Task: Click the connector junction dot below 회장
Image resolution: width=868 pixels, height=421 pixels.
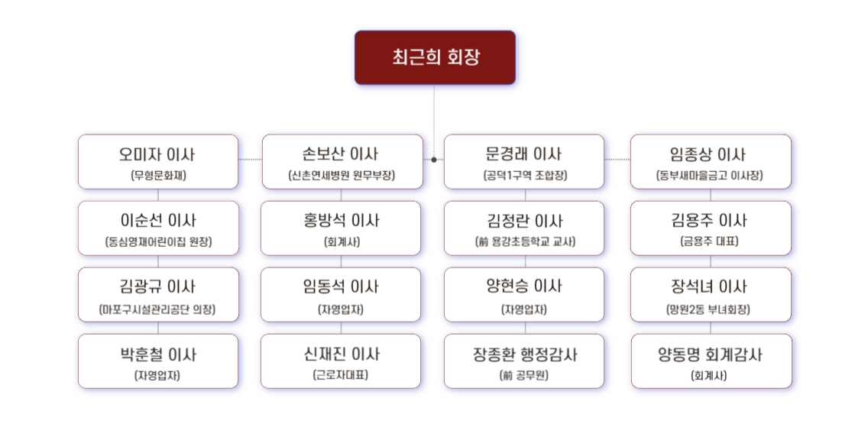Action: (x=434, y=160)
